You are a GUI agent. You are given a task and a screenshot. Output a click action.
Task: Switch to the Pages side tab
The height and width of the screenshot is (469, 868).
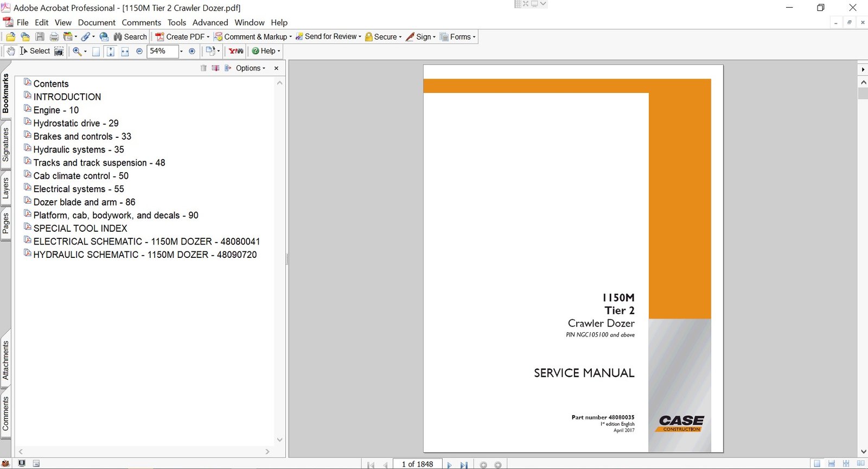pyautogui.click(x=6, y=223)
